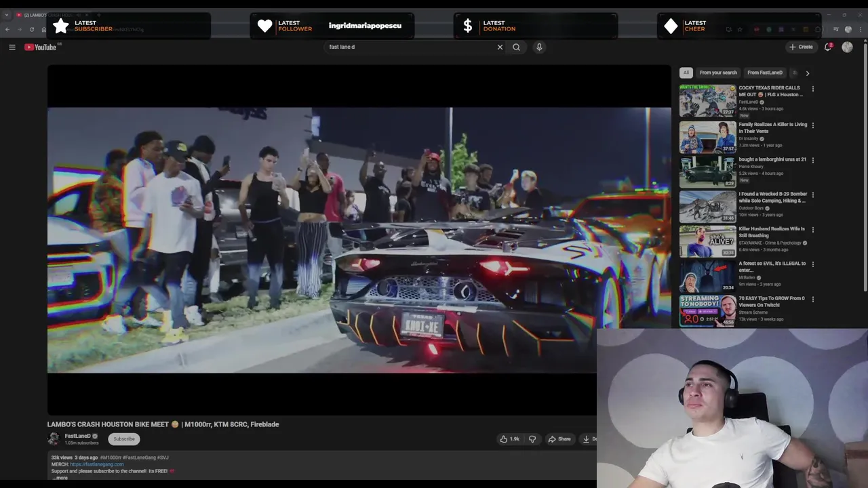Click the '#FastLaneGang' hashtag in description

139,457
